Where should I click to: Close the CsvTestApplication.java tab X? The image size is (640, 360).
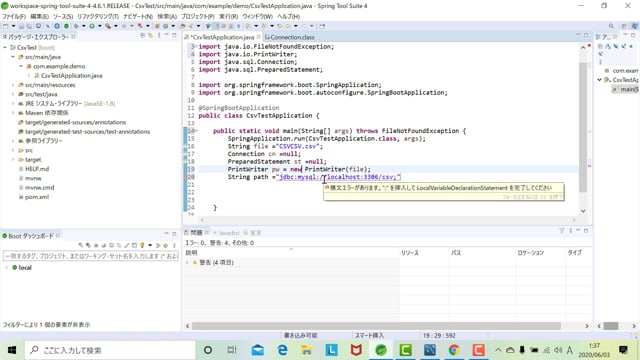259,37
